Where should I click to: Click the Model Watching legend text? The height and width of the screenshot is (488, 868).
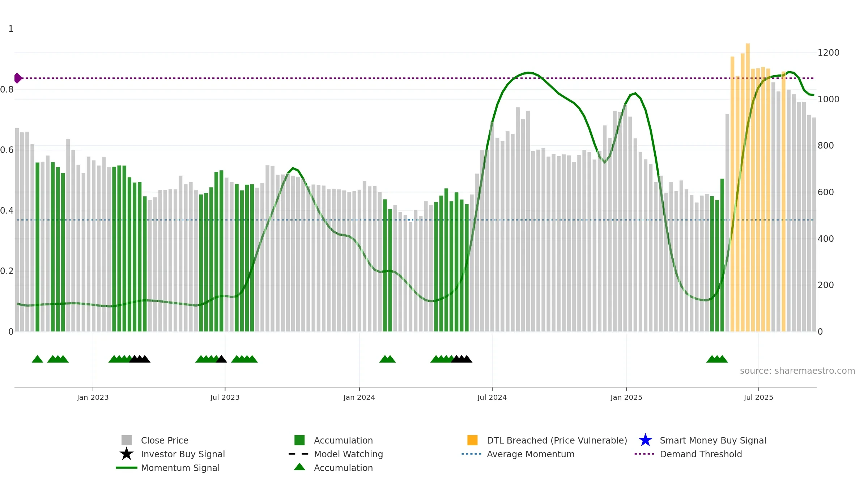(348, 454)
